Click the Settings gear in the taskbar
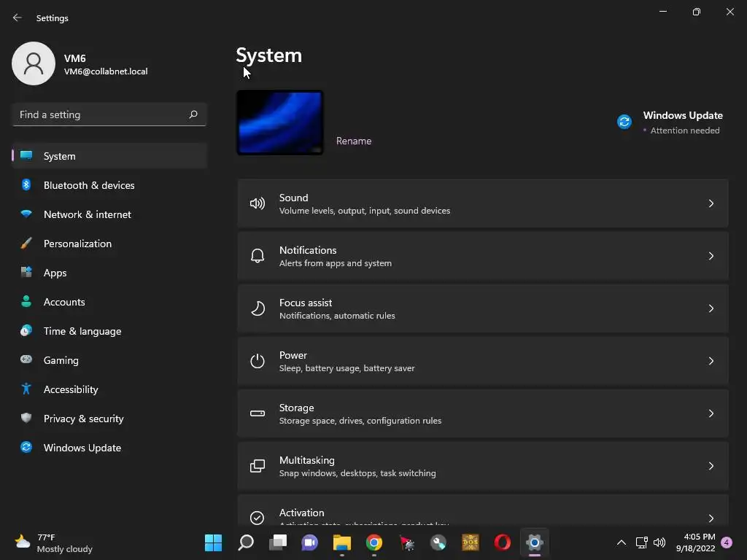 535,542
